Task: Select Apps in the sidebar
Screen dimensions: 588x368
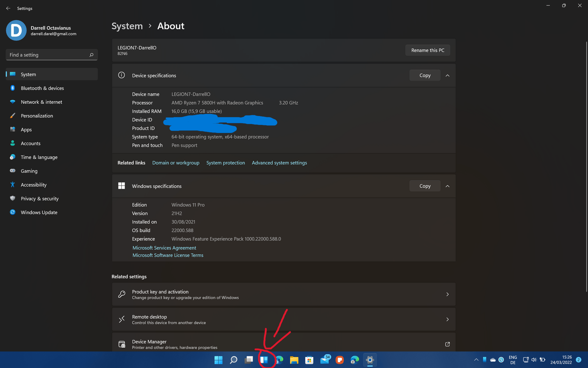Action: click(52, 130)
